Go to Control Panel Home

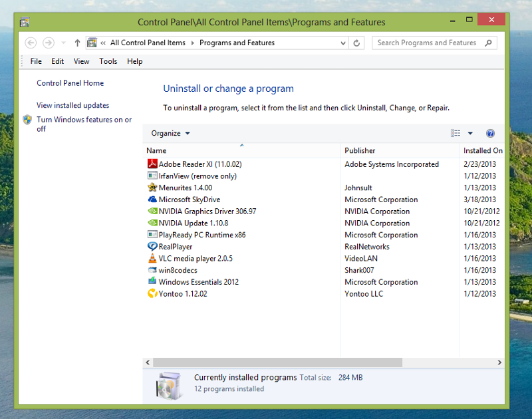[70, 83]
